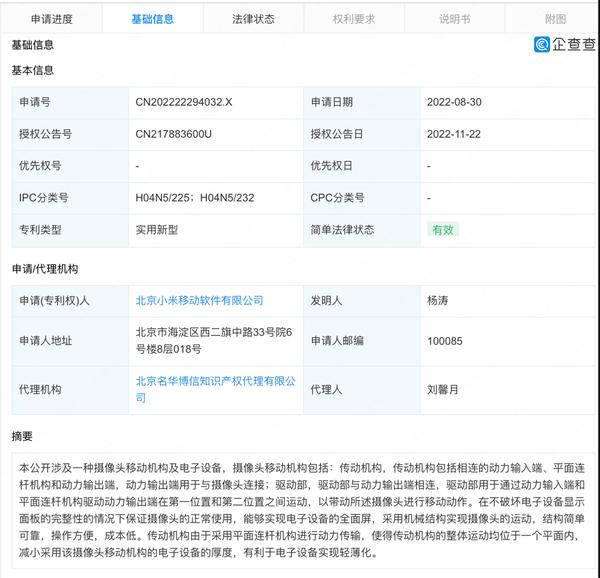This screenshot has height=578, width=600.
Task: Click the IPC分类号 label cell
Action: (70, 198)
